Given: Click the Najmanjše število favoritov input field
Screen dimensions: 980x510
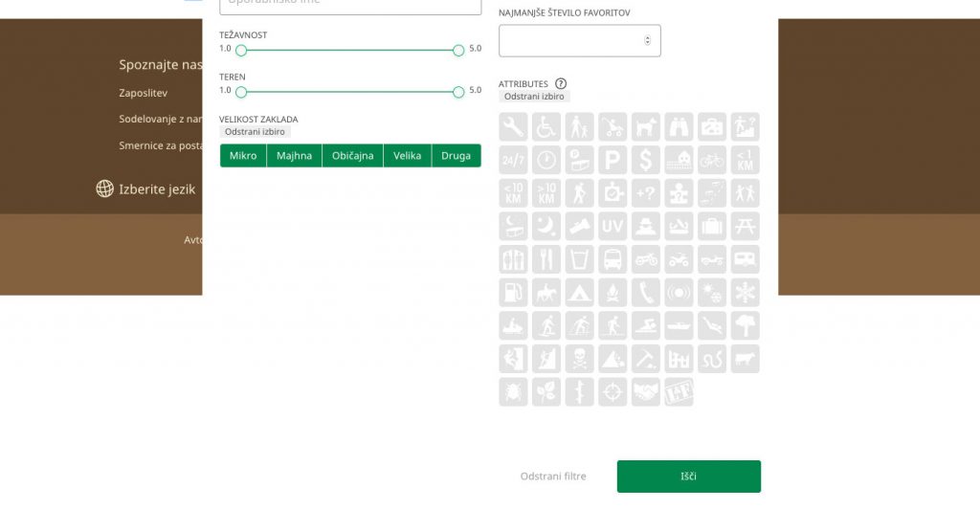Looking at the screenshot, I should tap(570, 40).
